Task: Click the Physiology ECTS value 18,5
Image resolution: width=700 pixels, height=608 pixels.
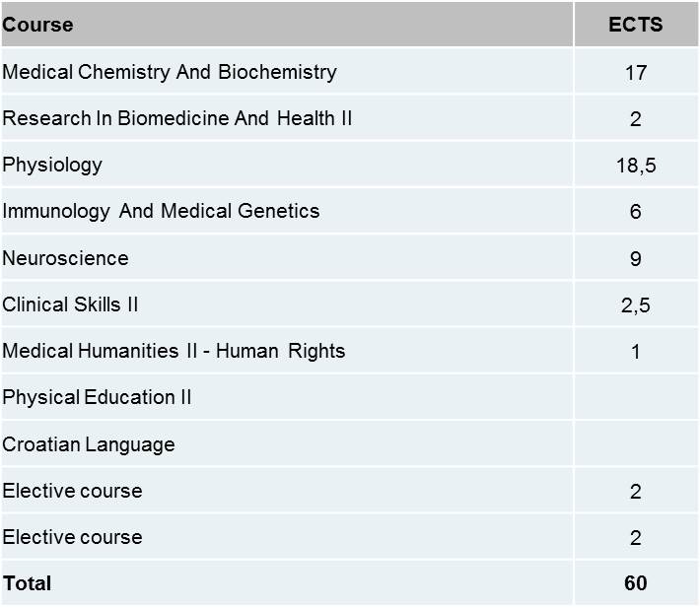Action: coord(636,166)
